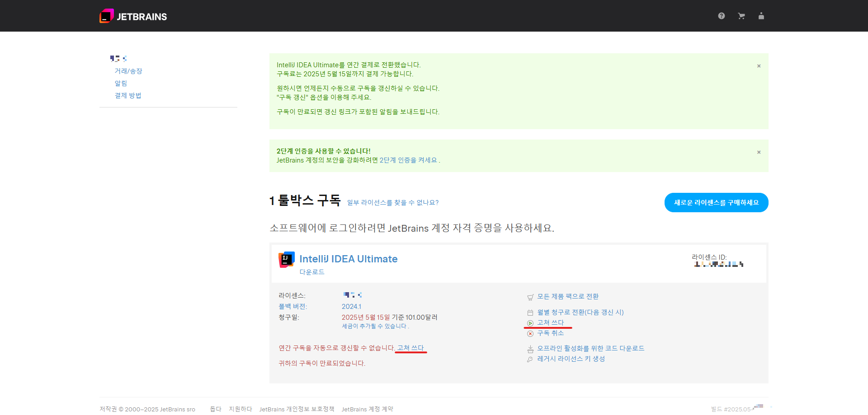868x415 pixels.
Task: Click 오프라인 활성화를 위한 코드 다운로드 link
Action: [591, 348]
